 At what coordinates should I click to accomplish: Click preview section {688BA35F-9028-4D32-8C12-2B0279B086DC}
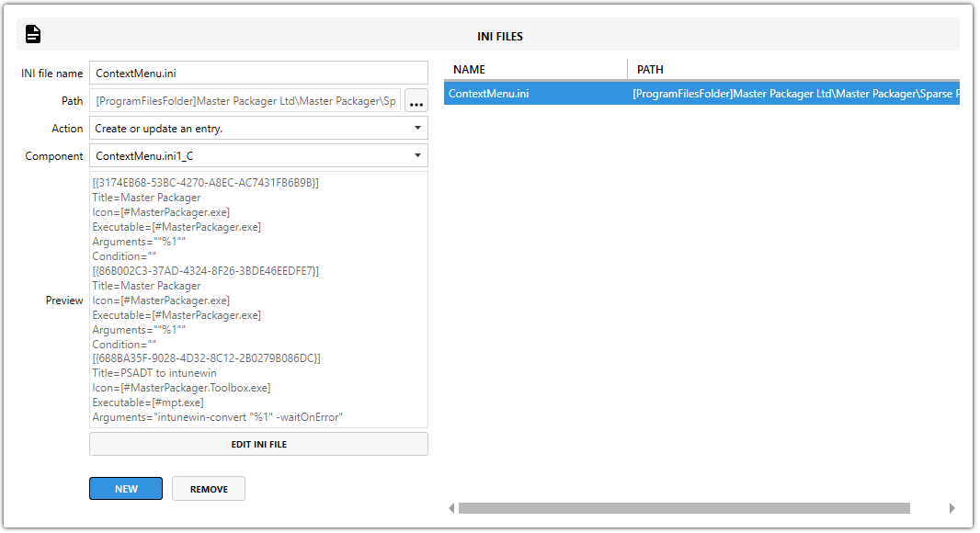tap(206, 358)
